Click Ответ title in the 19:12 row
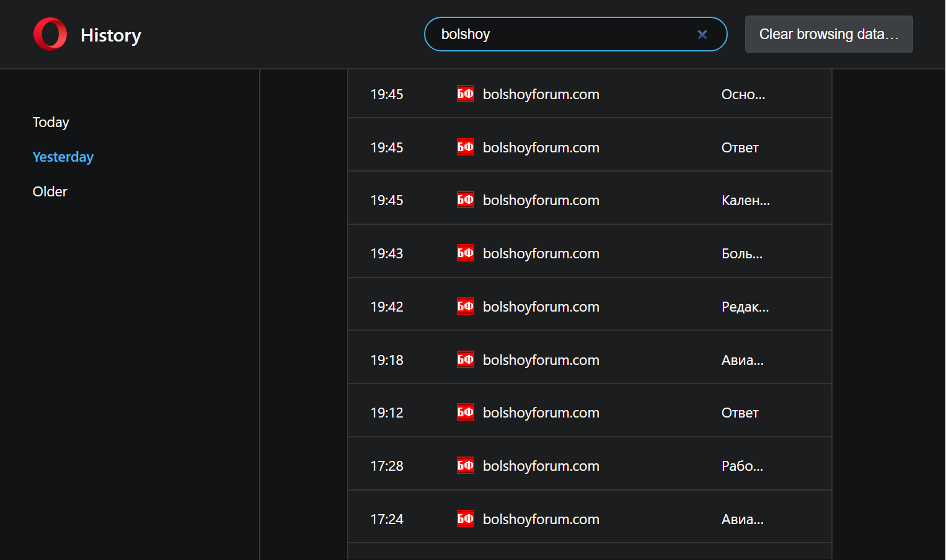The height and width of the screenshot is (560, 946). (x=740, y=413)
